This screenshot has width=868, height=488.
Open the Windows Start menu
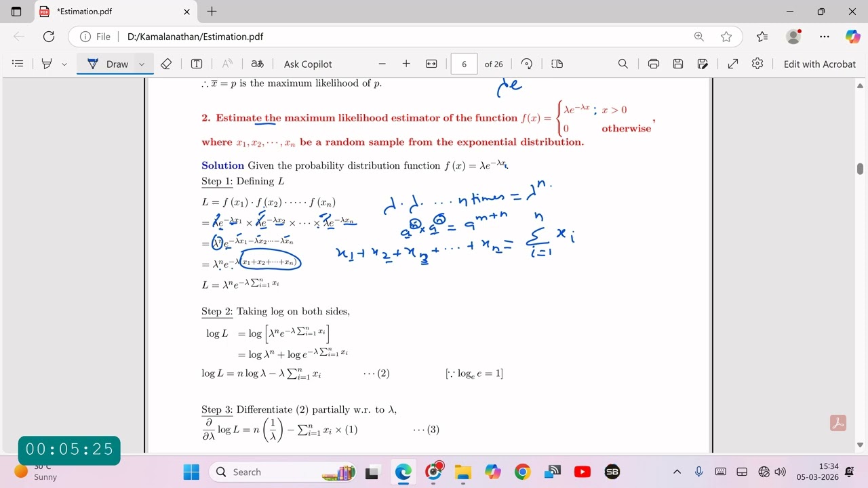tap(191, 472)
